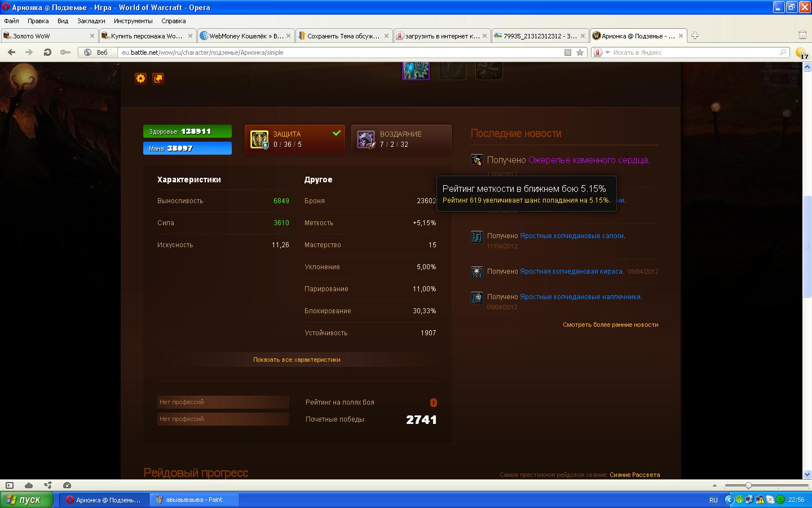This screenshot has height=508, width=812.
Task: Click the bookmark star icon
Action: 580,52
